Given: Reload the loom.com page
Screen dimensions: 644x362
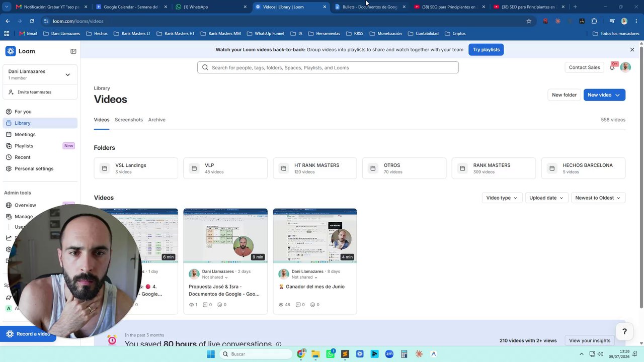Looking at the screenshot, I should [x=32, y=21].
